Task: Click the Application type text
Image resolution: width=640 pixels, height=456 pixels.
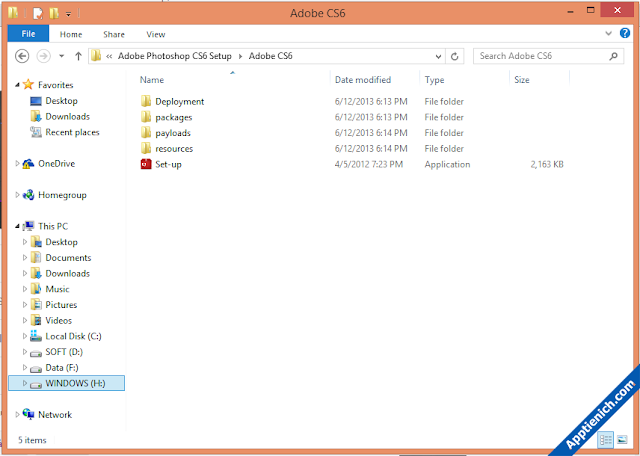Action: pyautogui.click(x=447, y=165)
